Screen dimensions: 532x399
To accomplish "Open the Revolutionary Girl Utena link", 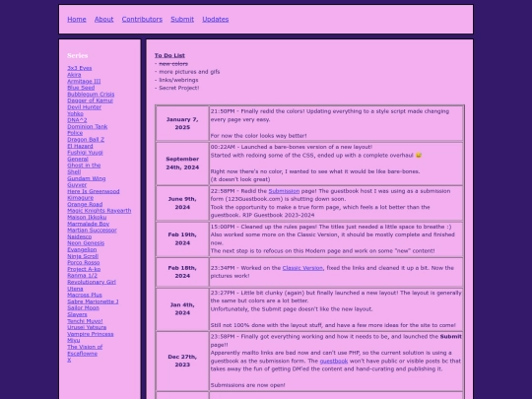I will (92, 286).
